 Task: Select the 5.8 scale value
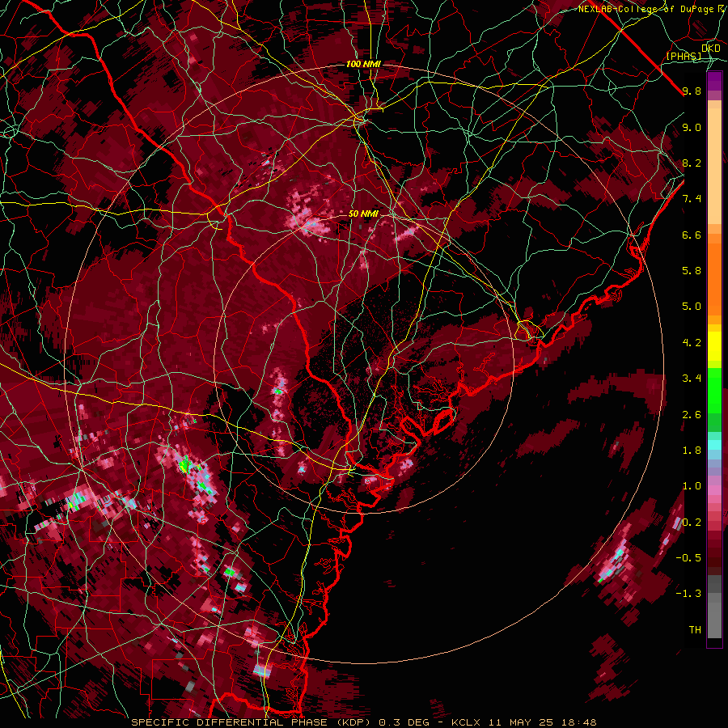click(x=692, y=271)
